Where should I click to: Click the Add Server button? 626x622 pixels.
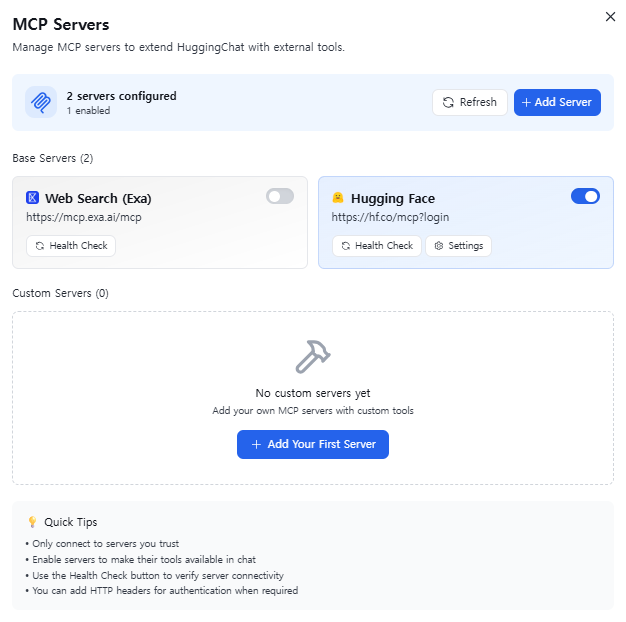click(x=557, y=102)
